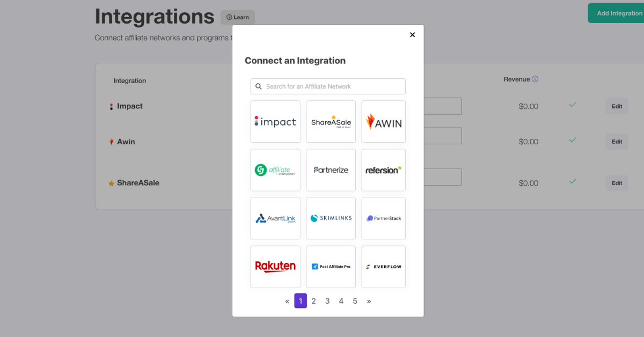Select the Impact integration card

click(275, 122)
